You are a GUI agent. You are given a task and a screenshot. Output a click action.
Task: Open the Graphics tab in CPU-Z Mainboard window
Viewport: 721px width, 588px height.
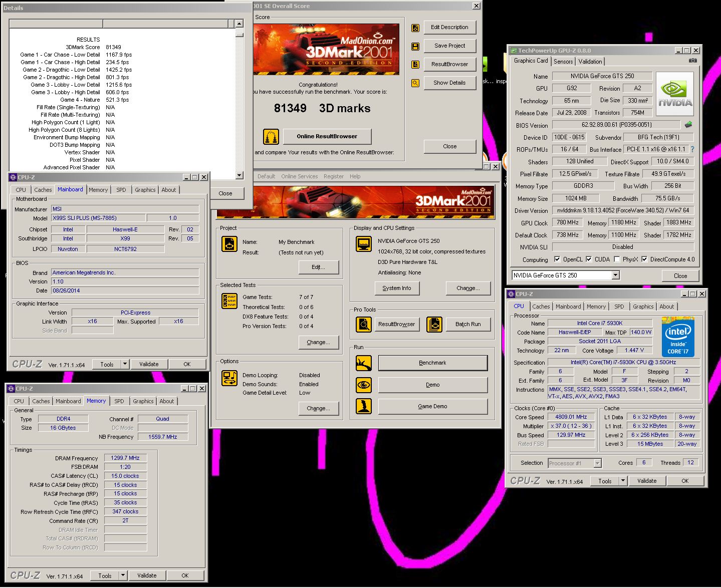click(145, 190)
